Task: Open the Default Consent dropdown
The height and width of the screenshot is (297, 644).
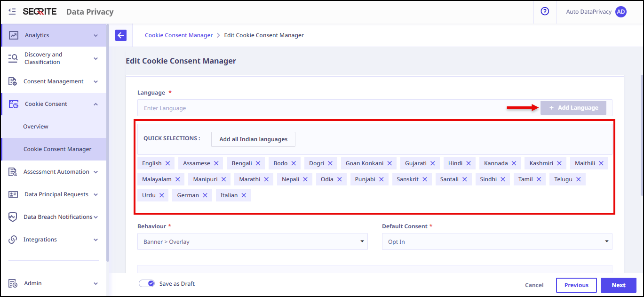Action: 497,242
